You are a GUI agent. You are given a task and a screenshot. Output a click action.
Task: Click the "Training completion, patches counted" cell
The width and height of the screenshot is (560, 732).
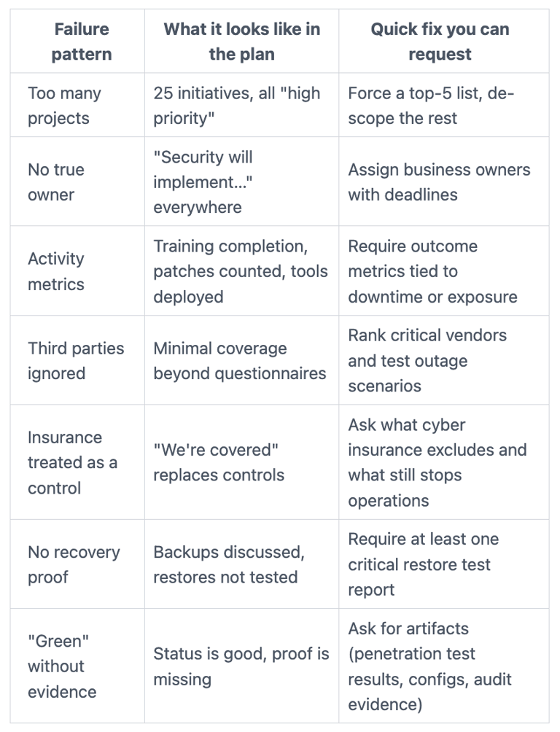pyautogui.click(x=240, y=271)
